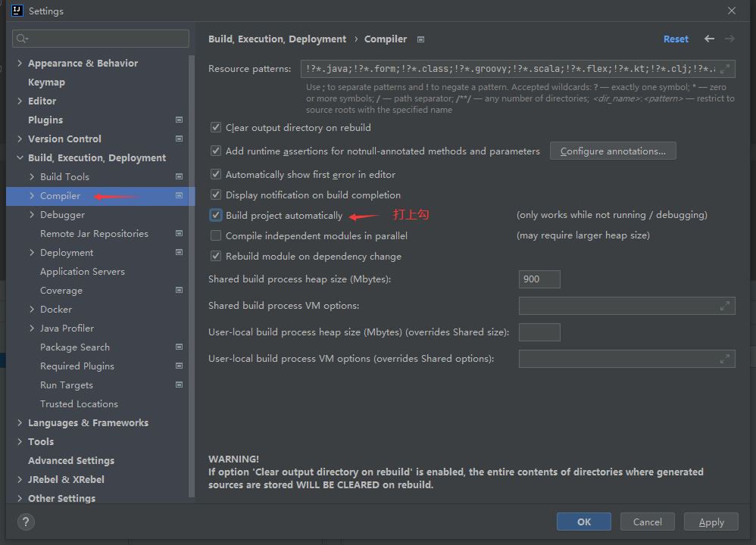Expand the User-local VM options field
The height and width of the screenshot is (545, 756).
pos(725,359)
